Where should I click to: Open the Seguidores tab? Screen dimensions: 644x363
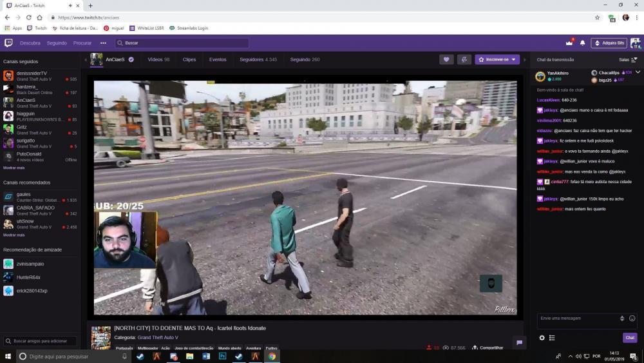click(258, 59)
